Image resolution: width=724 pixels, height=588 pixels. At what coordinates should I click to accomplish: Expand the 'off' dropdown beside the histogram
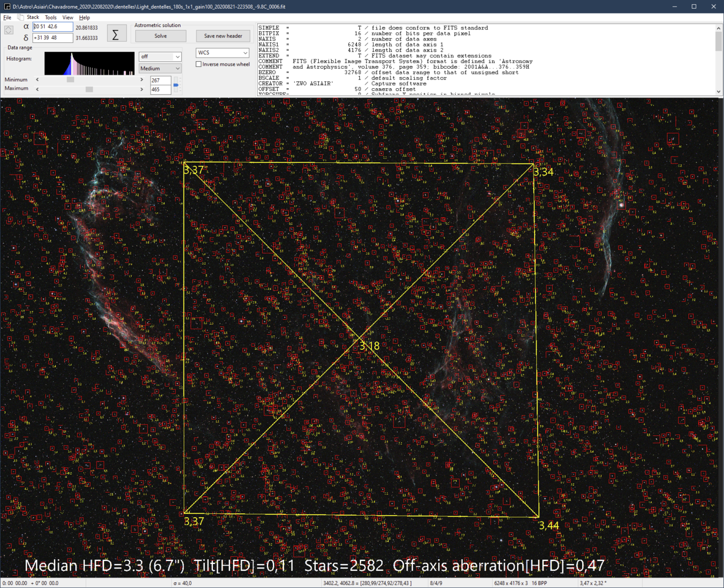[160, 56]
